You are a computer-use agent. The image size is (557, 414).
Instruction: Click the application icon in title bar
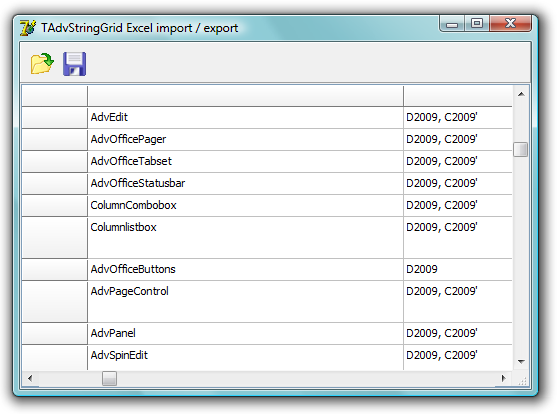[x=28, y=28]
